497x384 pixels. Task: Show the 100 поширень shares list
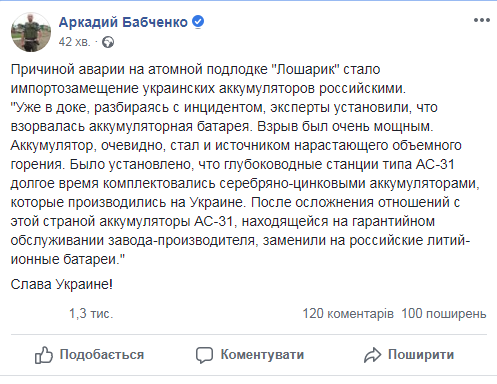(444, 314)
